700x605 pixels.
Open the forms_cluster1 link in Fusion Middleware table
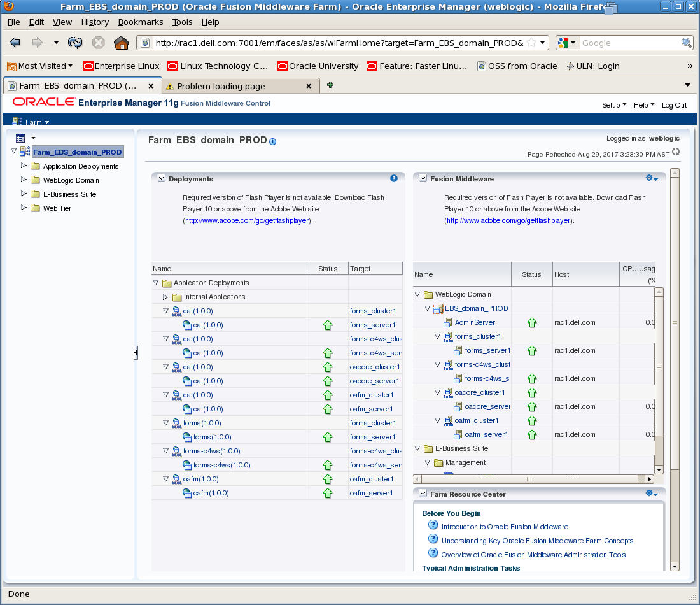(478, 336)
